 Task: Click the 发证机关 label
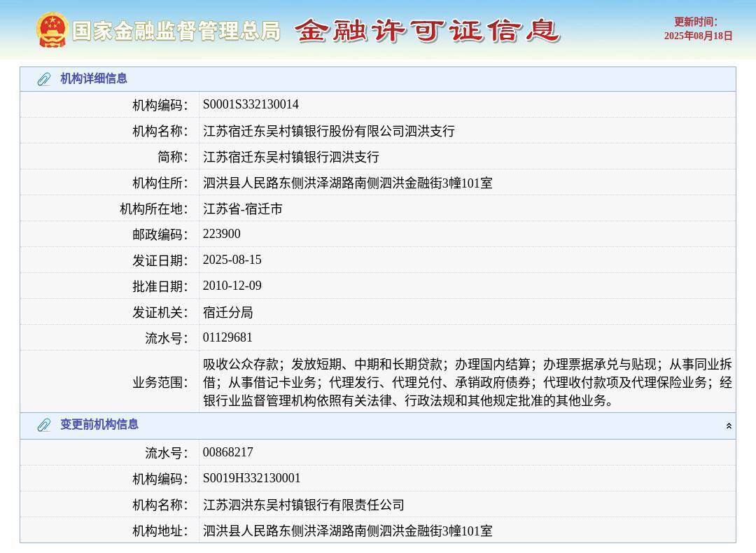160,312
